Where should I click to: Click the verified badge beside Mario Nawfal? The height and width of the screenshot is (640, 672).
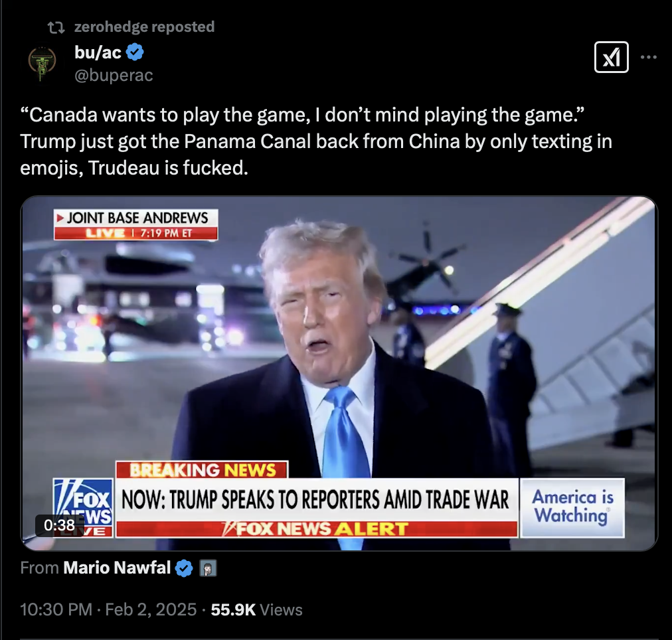pos(185,568)
